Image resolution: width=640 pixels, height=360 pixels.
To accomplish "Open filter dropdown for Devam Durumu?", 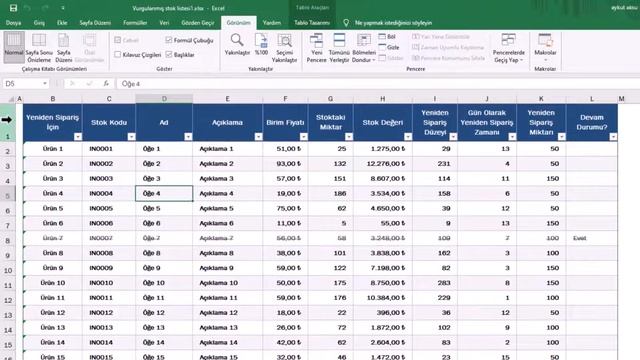I will click(613, 137).
